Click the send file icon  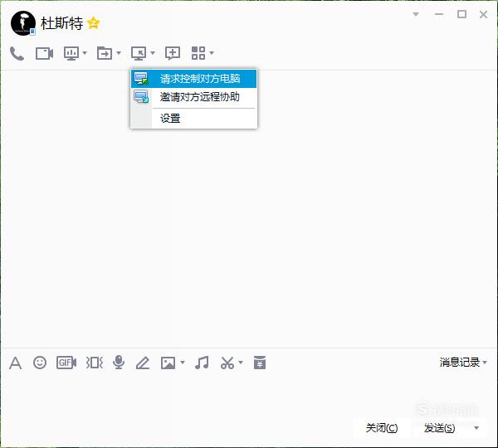pyautogui.click(x=105, y=53)
